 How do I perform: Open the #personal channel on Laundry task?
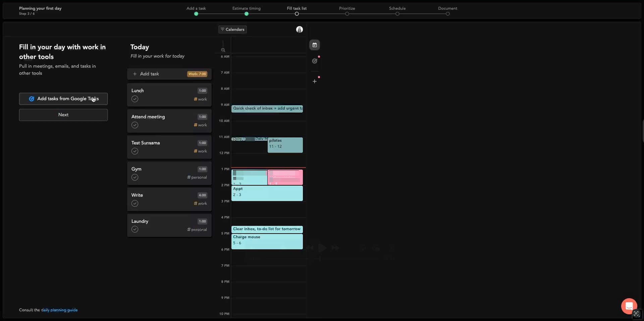(x=197, y=230)
